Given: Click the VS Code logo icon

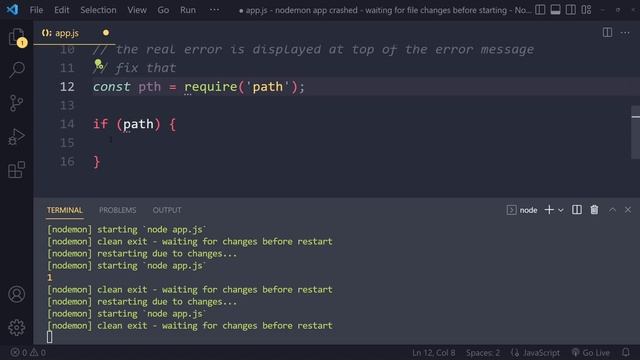Looking at the screenshot, I should (12, 9).
